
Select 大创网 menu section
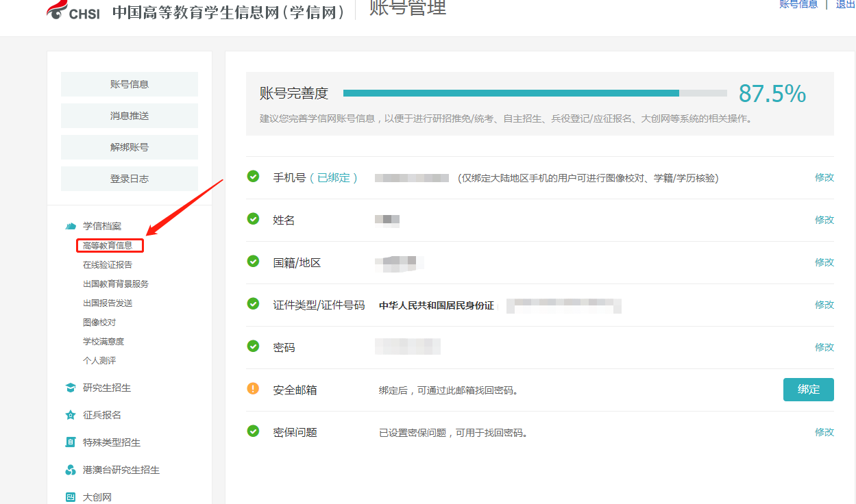(97, 497)
